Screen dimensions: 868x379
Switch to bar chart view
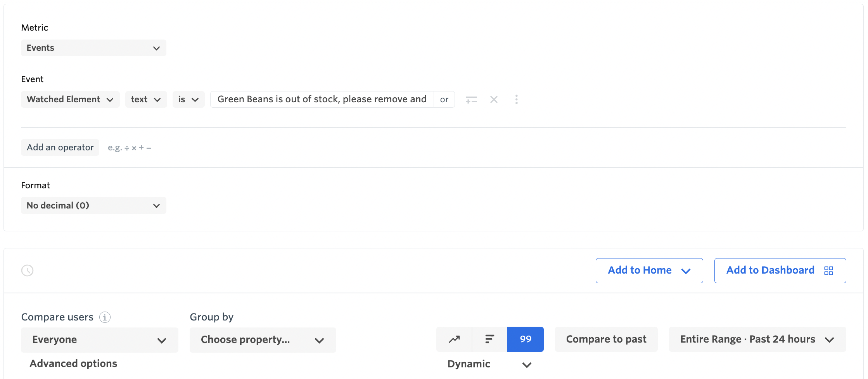(489, 339)
